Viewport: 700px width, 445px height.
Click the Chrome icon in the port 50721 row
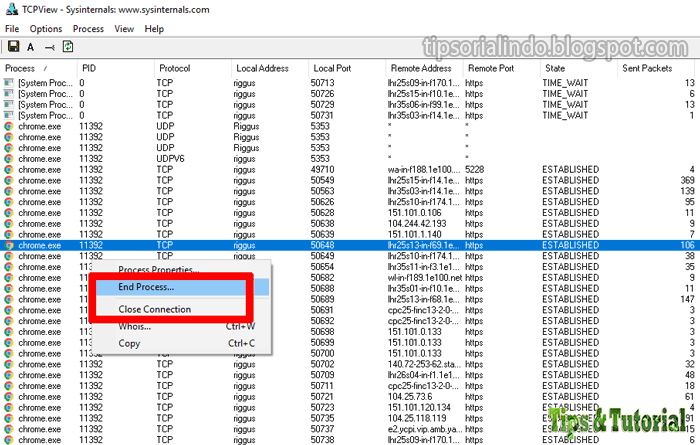point(8,397)
